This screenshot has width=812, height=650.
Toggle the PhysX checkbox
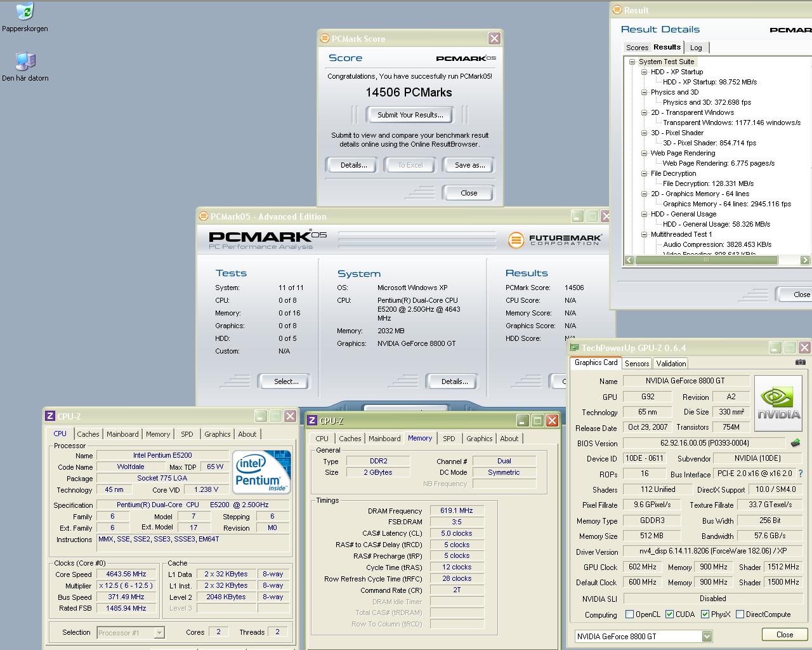click(705, 614)
